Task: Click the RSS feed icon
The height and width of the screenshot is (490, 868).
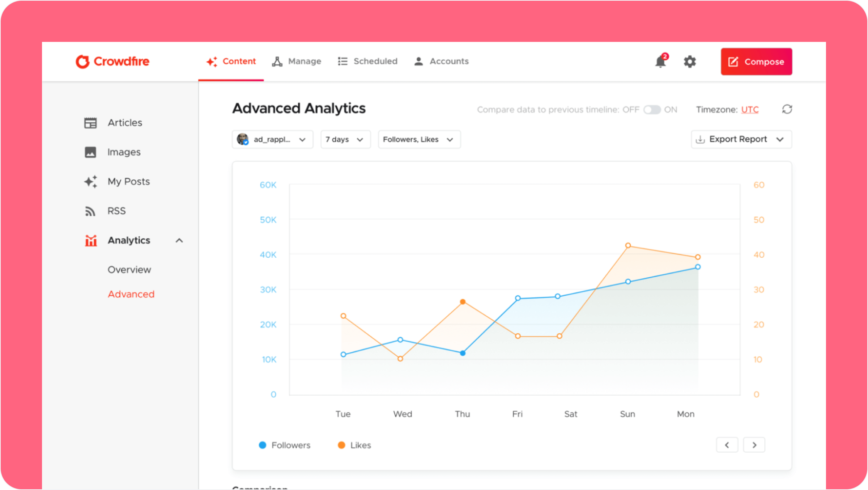Action: (90, 211)
